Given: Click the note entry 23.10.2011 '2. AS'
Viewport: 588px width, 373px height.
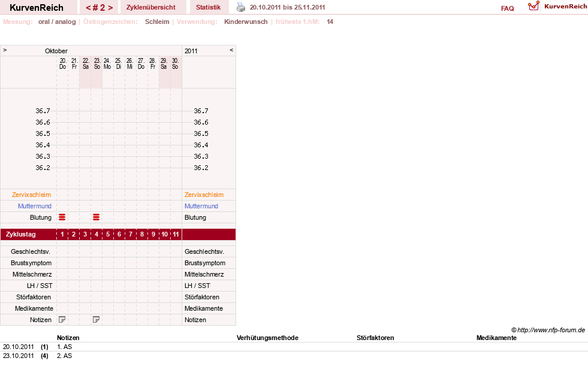Looking at the screenshot, I should coord(65,356).
